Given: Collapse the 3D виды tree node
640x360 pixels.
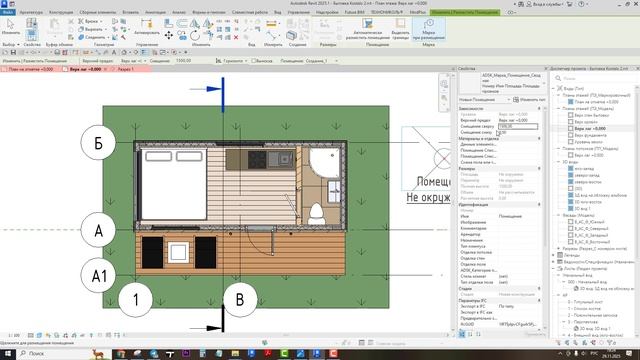Looking at the screenshot, I should click(x=559, y=162).
